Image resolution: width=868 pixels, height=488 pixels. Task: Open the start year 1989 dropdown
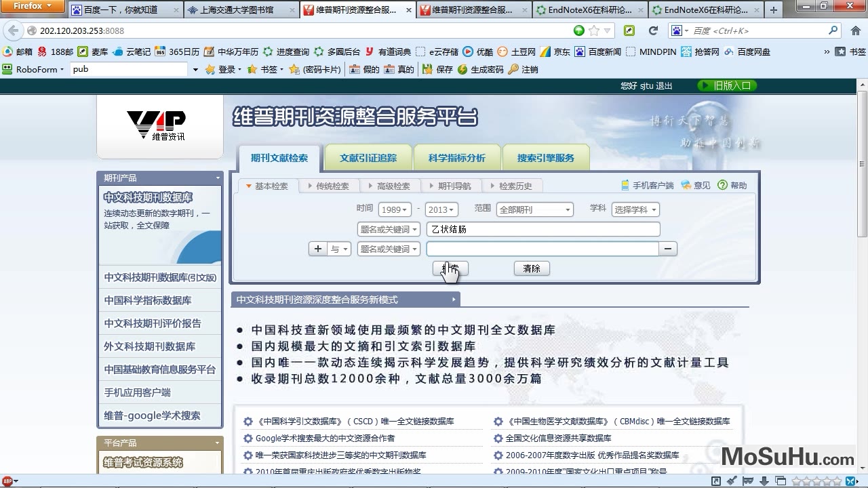pyautogui.click(x=395, y=210)
